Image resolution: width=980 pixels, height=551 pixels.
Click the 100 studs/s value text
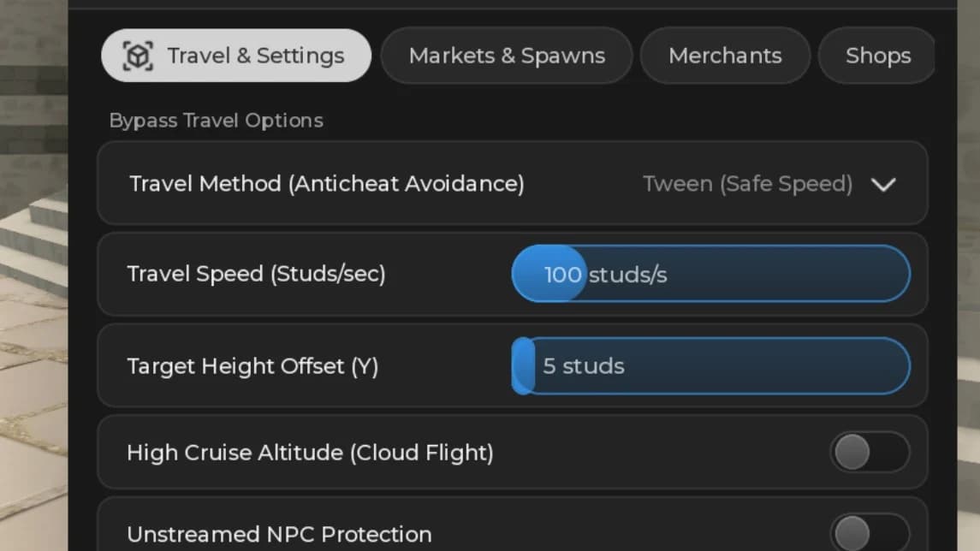pyautogui.click(x=606, y=275)
